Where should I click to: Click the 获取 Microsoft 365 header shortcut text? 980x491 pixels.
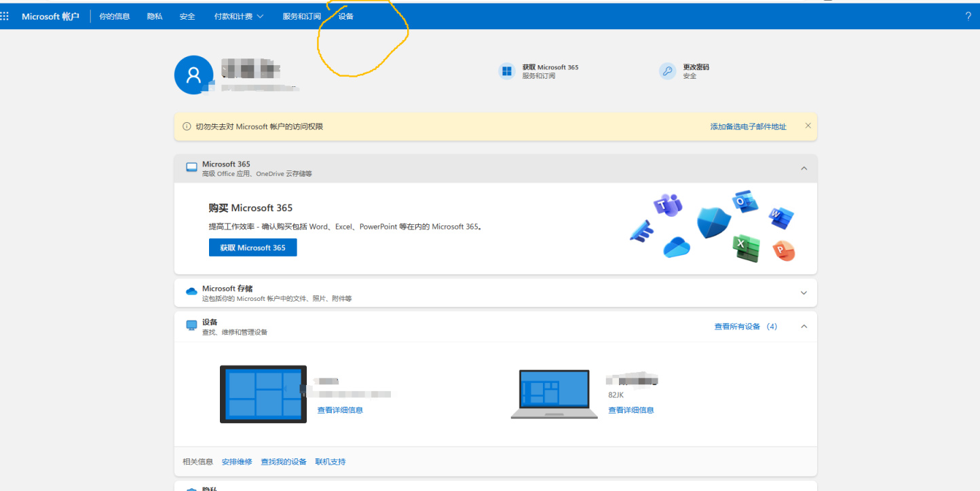pos(550,67)
